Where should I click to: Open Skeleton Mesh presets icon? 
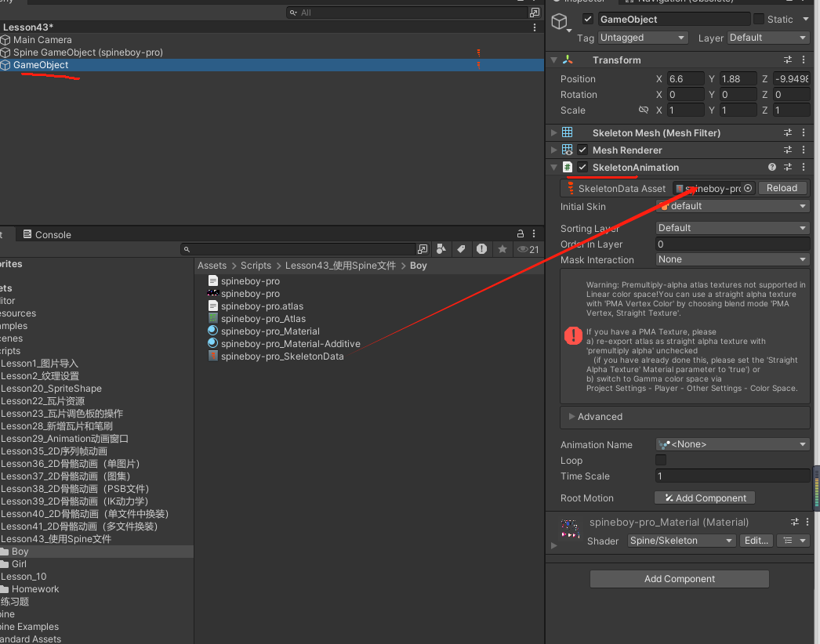(x=788, y=132)
